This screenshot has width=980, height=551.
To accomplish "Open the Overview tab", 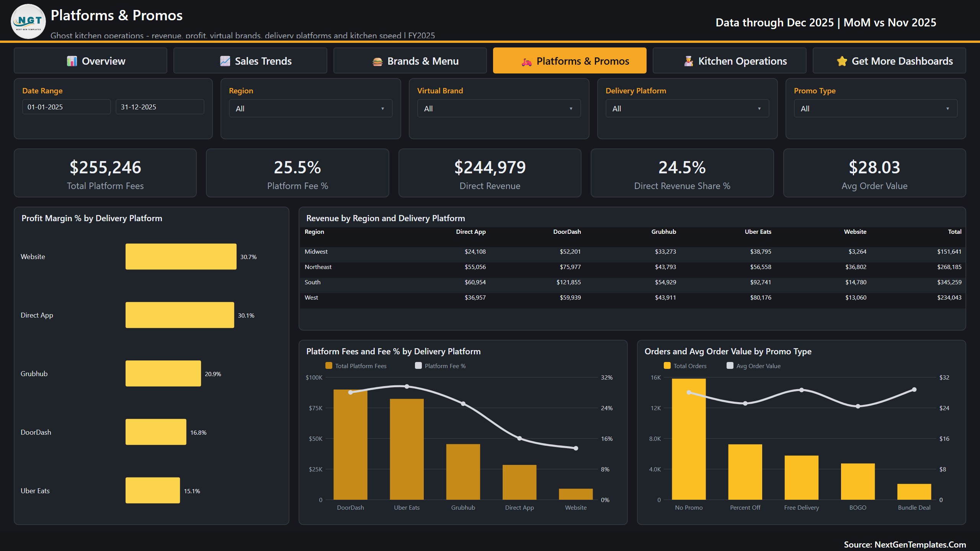I will (90, 60).
